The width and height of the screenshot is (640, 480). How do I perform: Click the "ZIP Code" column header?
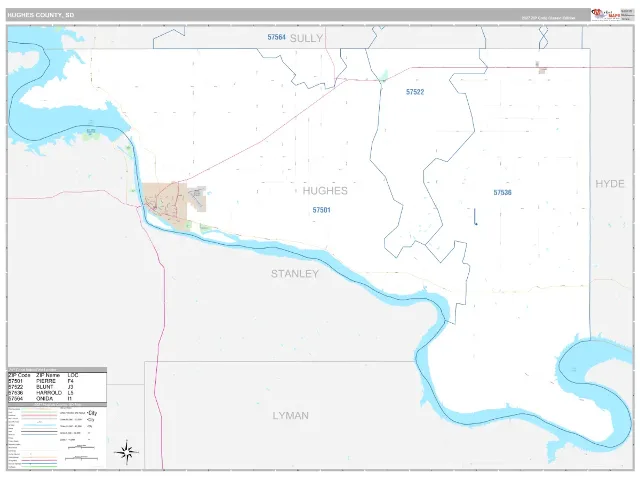pyautogui.click(x=20, y=375)
